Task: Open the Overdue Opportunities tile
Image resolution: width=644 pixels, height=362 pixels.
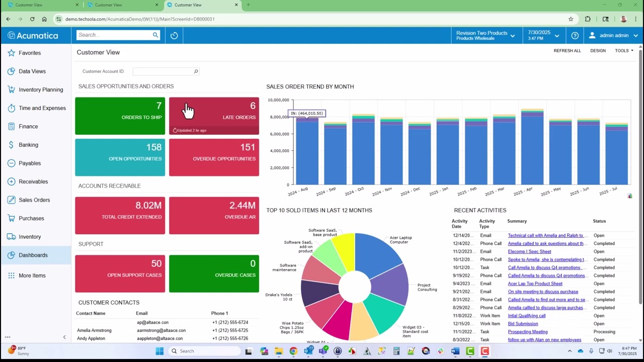Action: coord(214,157)
